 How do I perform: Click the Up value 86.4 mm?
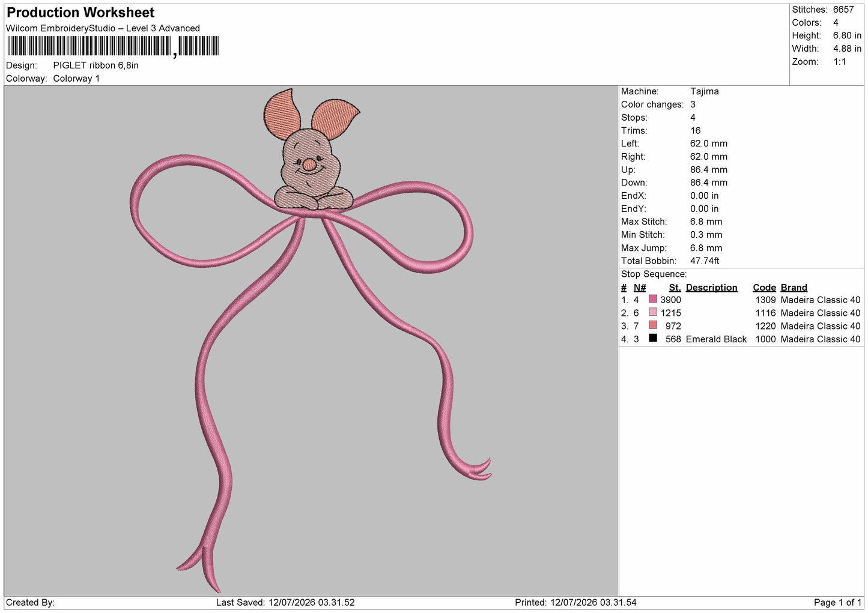pos(709,170)
